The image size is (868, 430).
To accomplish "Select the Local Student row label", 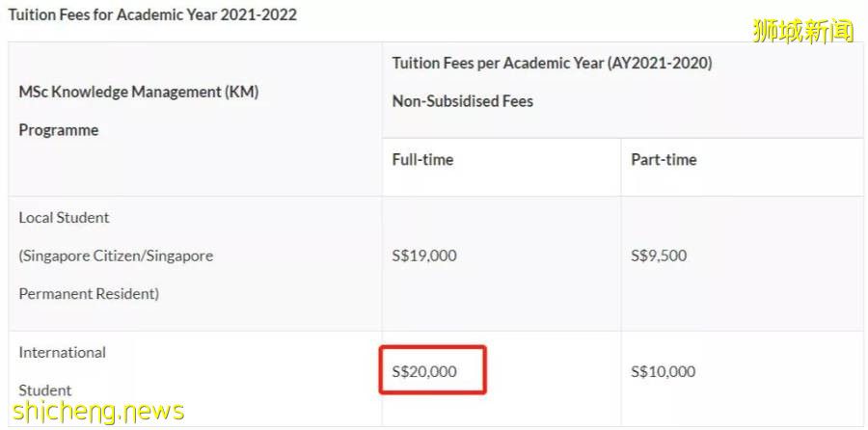I will (64, 218).
